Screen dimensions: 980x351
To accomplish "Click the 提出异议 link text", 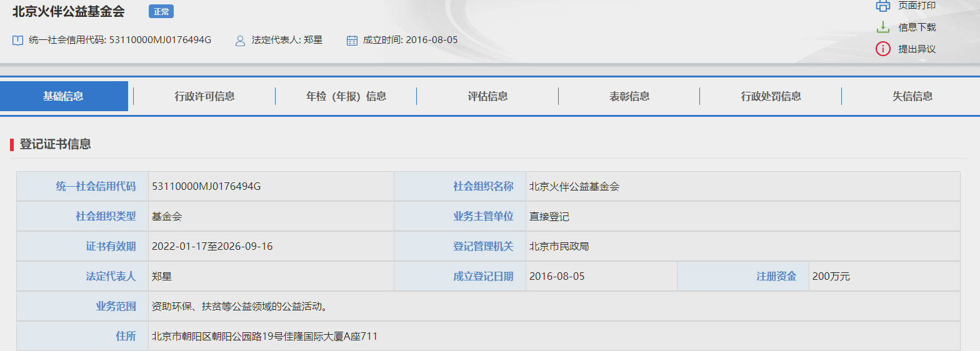I will click(x=917, y=49).
